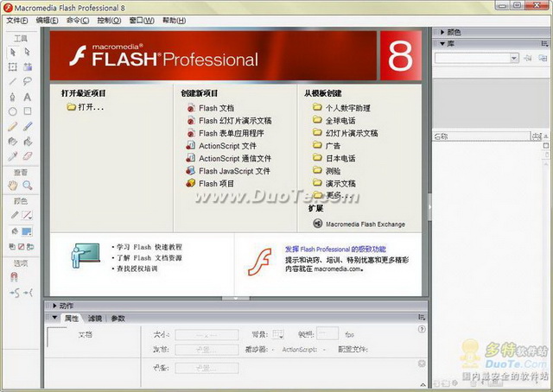Select the Eraser tool
Image resolution: width=553 pixels, height=392 pixels.
[28, 156]
